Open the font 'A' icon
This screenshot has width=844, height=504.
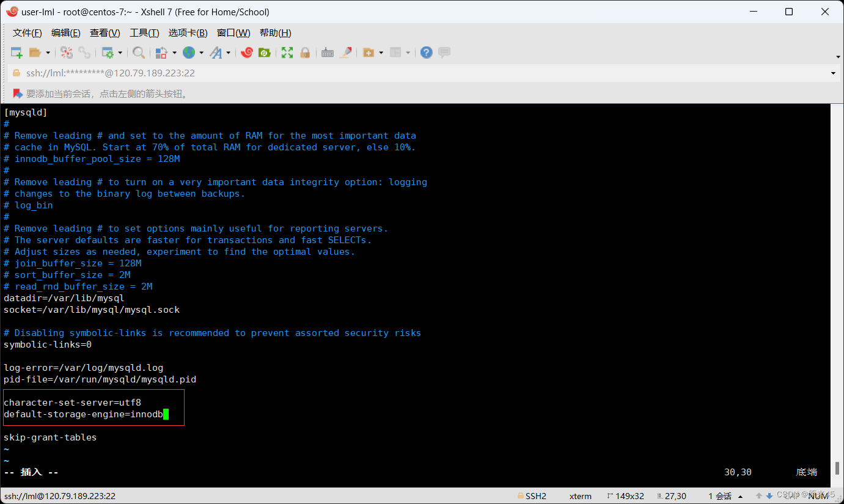coord(216,53)
